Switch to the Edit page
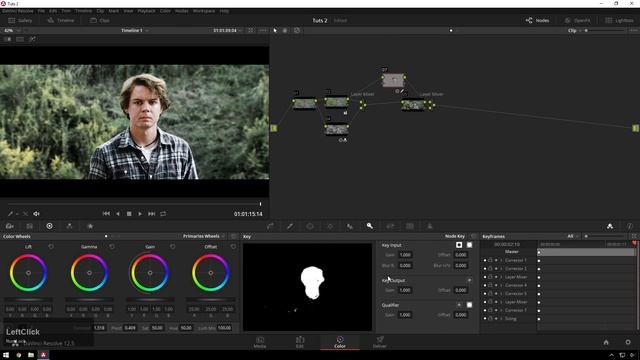 (300, 342)
